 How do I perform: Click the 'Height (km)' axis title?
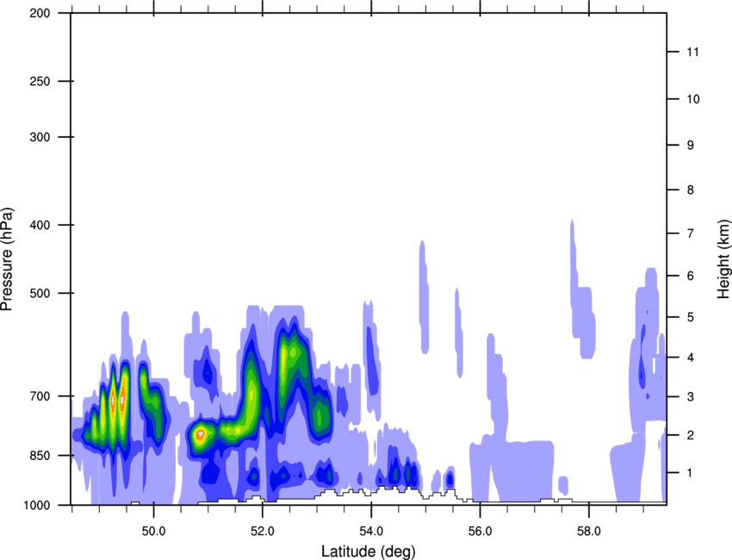(723, 258)
